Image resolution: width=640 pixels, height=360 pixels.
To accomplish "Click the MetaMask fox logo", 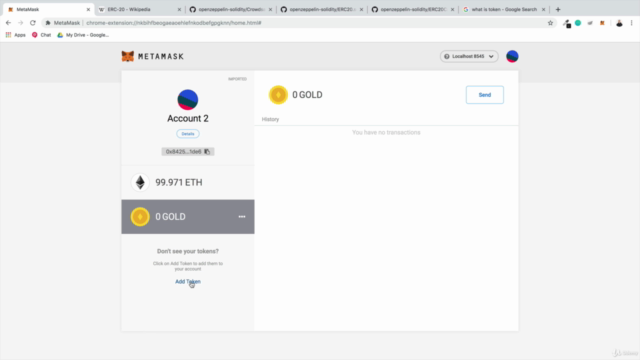I will click(x=128, y=56).
